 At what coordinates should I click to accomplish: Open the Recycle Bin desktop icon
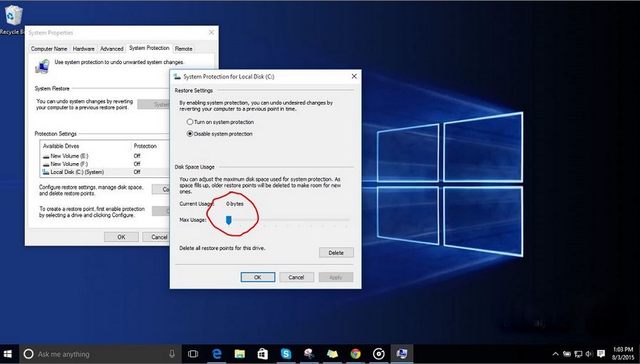13,19
